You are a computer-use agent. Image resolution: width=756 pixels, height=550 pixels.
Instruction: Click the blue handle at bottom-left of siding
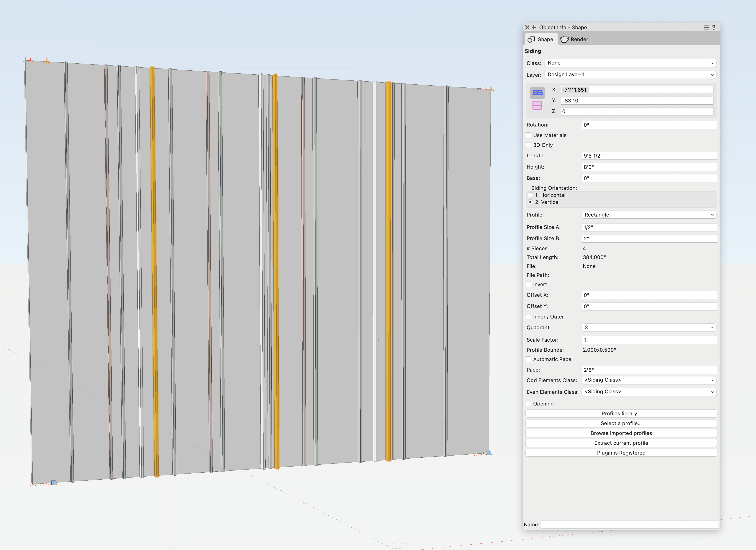click(x=53, y=483)
